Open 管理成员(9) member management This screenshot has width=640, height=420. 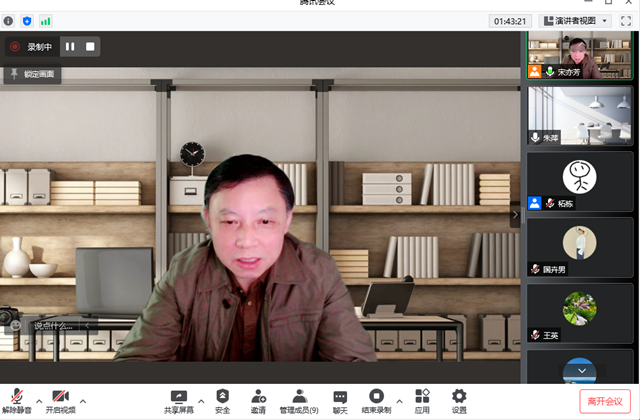pyautogui.click(x=299, y=402)
